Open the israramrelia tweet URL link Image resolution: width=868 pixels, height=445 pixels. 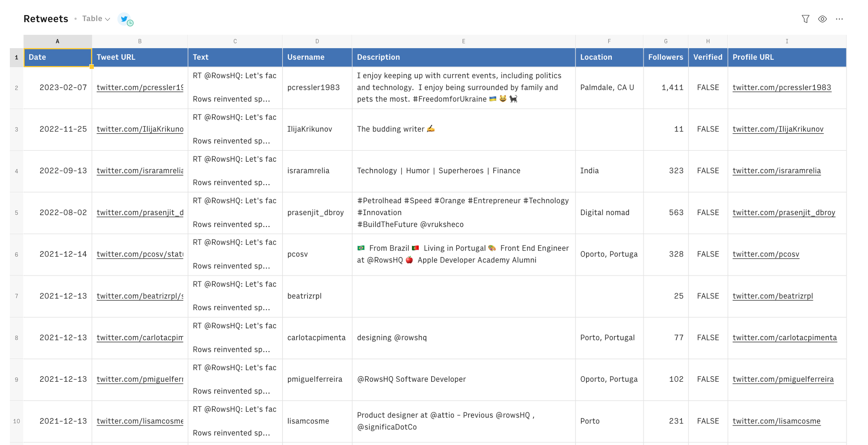coord(140,171)
